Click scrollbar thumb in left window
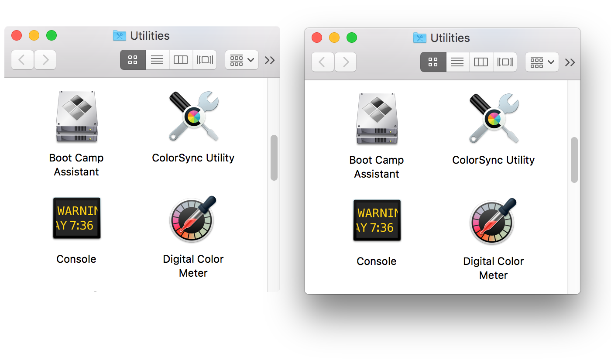The image size is (611, 364). [x=274, y=158]
